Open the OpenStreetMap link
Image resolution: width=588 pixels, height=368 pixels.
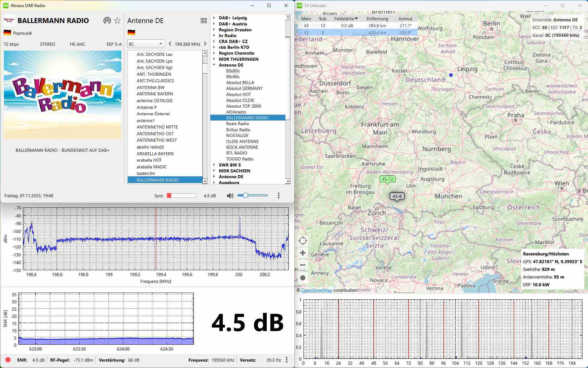pos(316,290)
